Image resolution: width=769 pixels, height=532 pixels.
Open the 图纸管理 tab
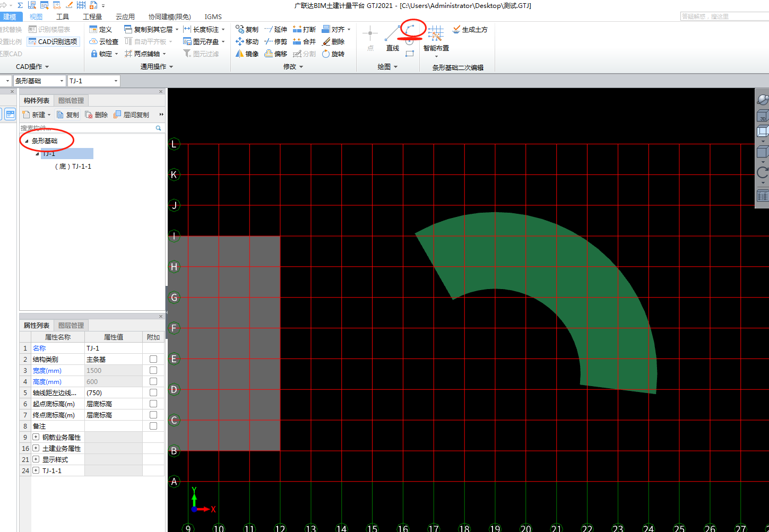pyautogui.click(x=71, y=100)
